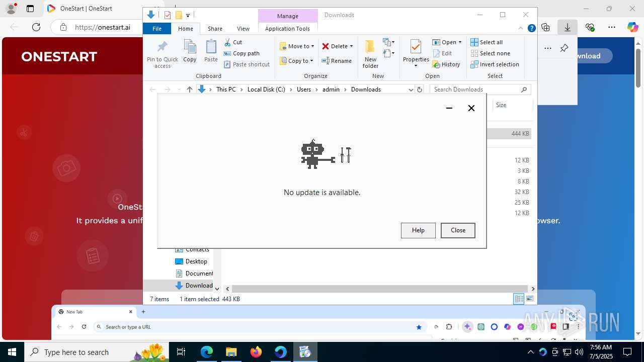Collapse the Explorer ribbon chevron
The width and height of the screenshot is (644, 362).
521,28
